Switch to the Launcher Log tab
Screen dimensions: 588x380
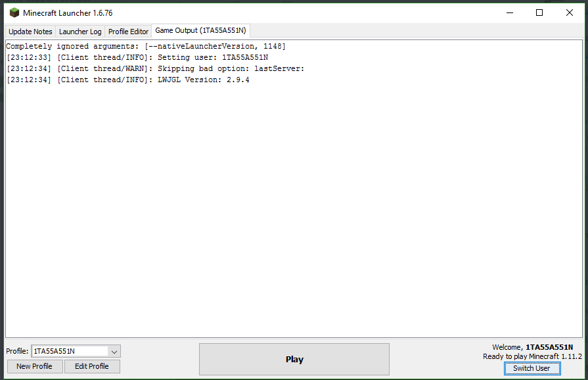80,32
